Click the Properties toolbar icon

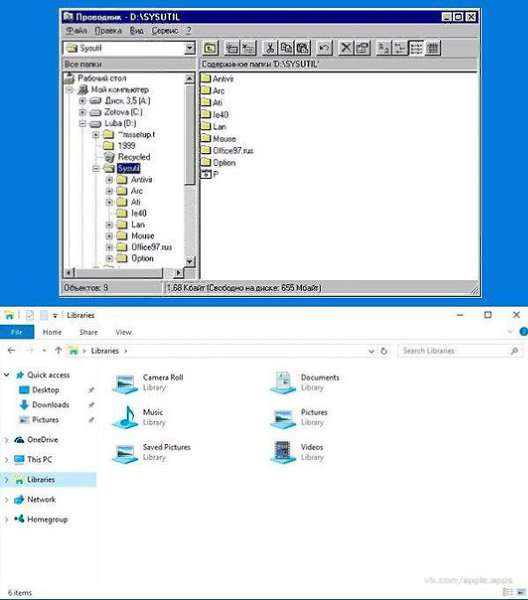pos(362,48)
